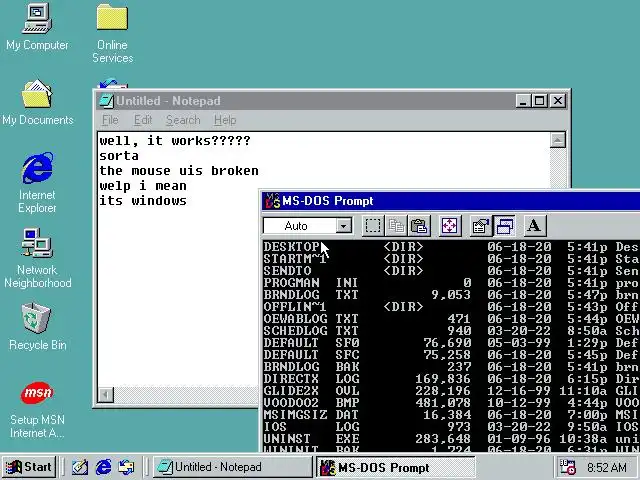
Task: Select the Recycle Bin icon
Action: pos(38,327)
